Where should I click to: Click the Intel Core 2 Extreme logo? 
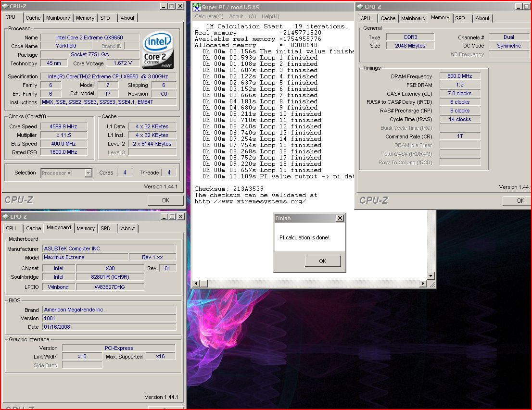(x=158, y=50)
